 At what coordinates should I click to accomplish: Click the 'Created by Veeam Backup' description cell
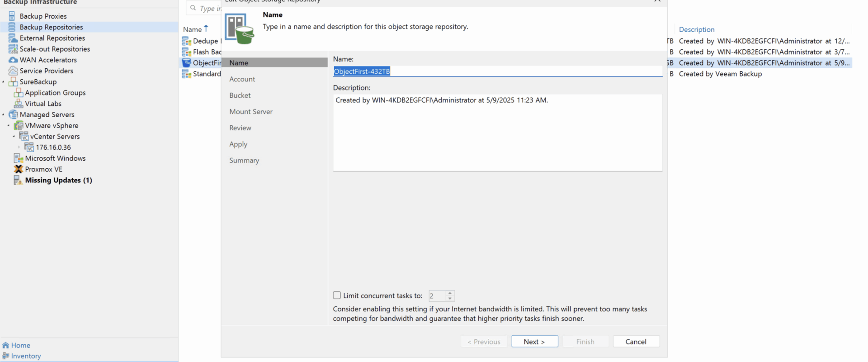[x=720, y=74]
